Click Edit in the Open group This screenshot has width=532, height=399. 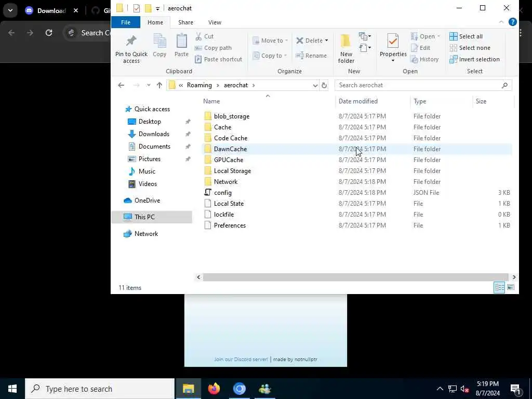[x=420, y=48]
